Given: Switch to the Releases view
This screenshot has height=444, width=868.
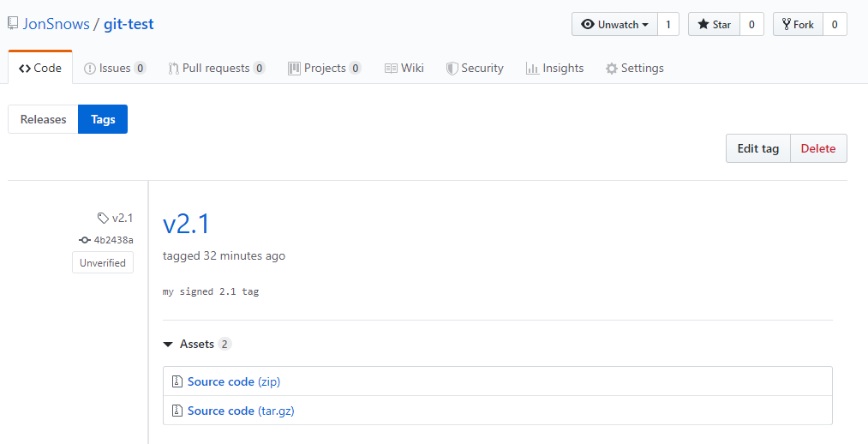Looking at the screenshot, I should tap(43, 119).
